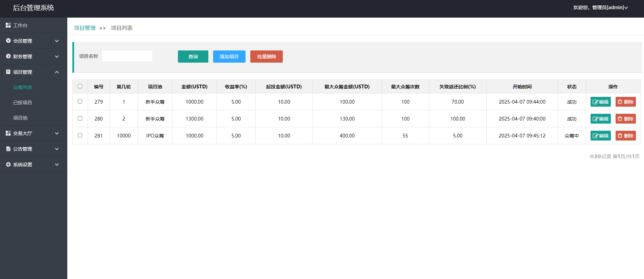The width and height of the screenshot is (644, 279).
Task: Click the 财务管理 sidebar icon
Action: point(8,57)
